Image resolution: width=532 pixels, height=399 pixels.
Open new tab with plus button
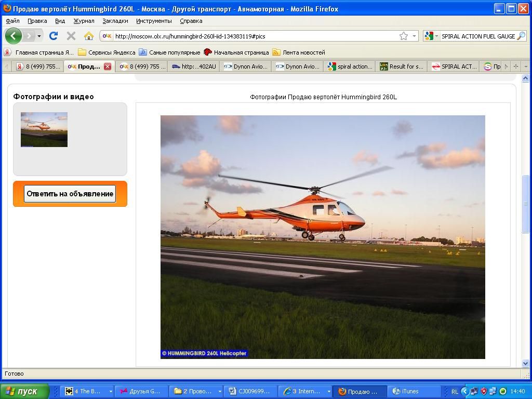[x=516, y=66]
